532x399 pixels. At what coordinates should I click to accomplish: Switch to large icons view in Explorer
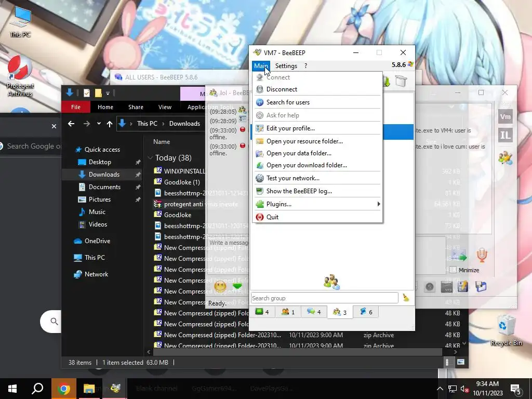click(461, 362)
